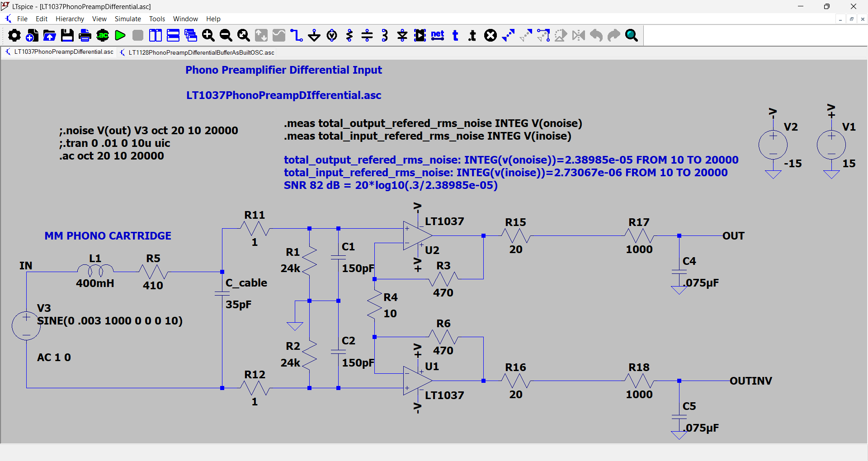
Task: Minimize the inner document window
Action: point(840,19)
